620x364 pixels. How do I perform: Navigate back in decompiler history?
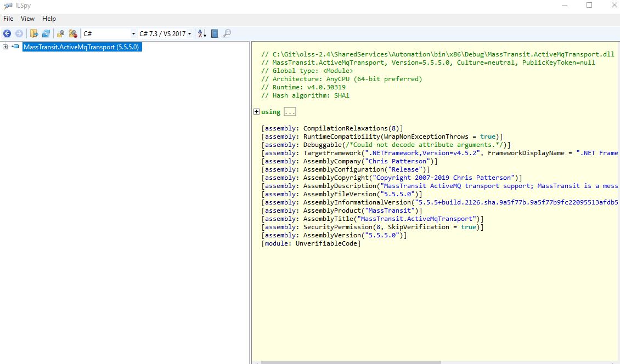(7, 33)
